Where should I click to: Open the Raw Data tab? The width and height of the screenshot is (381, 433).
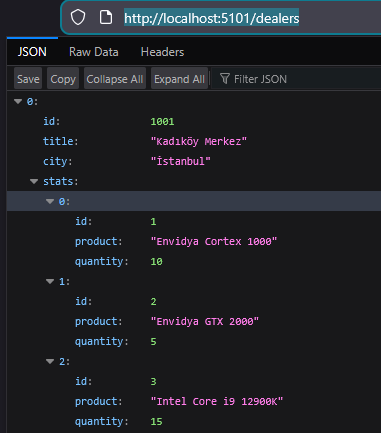[94, 52]
